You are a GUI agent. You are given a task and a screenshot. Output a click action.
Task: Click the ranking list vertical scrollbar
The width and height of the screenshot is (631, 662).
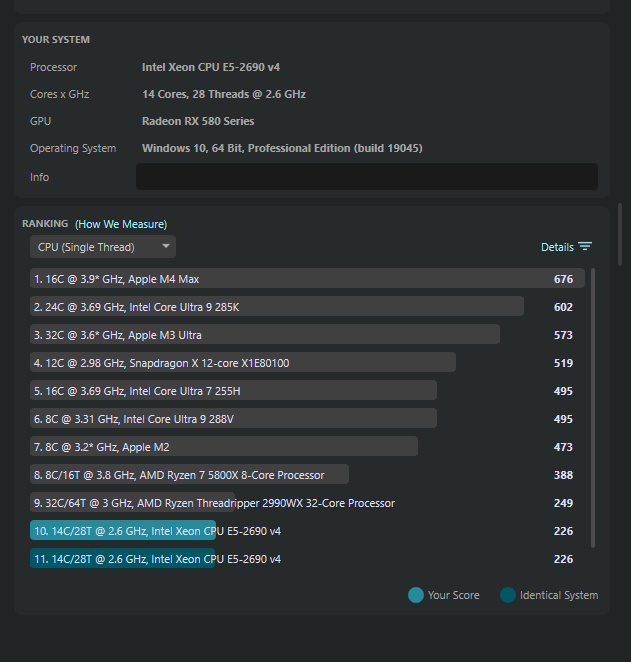tap(593, 408)
